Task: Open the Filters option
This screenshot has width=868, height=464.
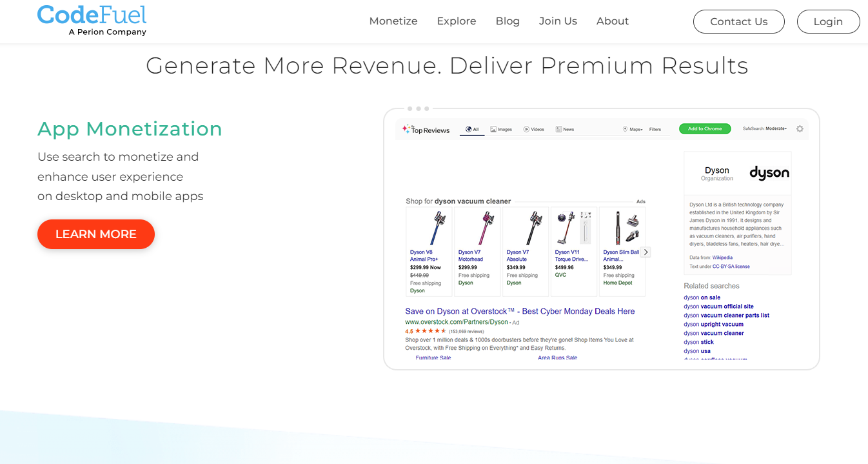Action: tap(655, 129)
